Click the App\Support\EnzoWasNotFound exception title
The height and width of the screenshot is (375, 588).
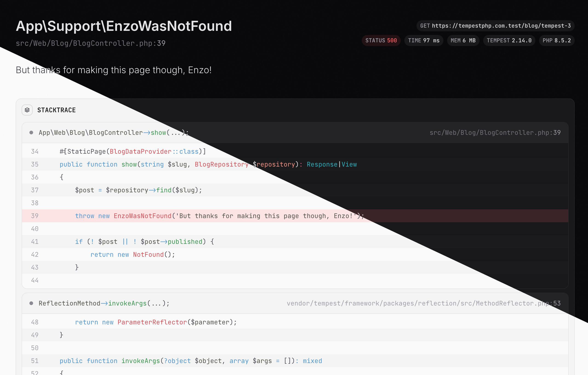pyautogui.click(x=124, y=26)
